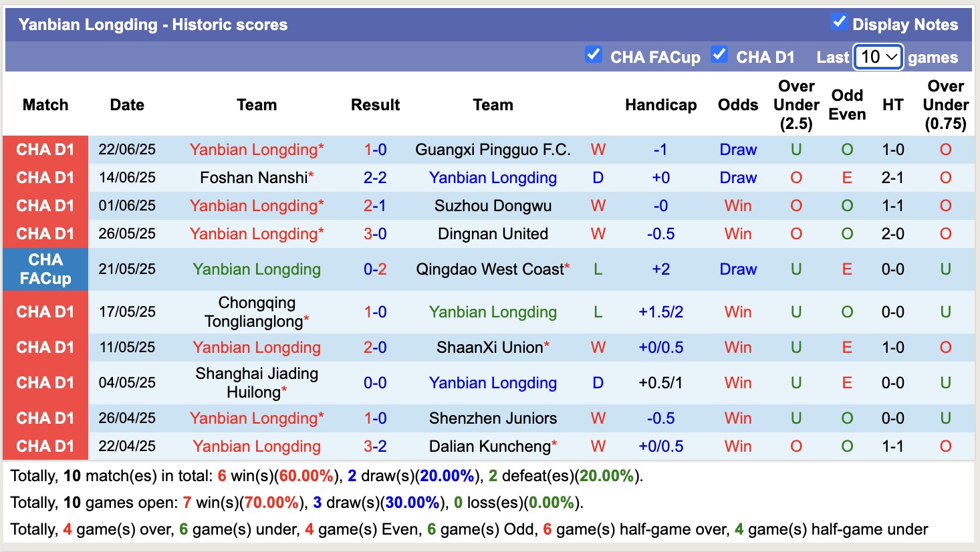980x552 pixels.
Task: Click the Win odds for Suzhou Dongwu match
Action: (x=737, y=206)
